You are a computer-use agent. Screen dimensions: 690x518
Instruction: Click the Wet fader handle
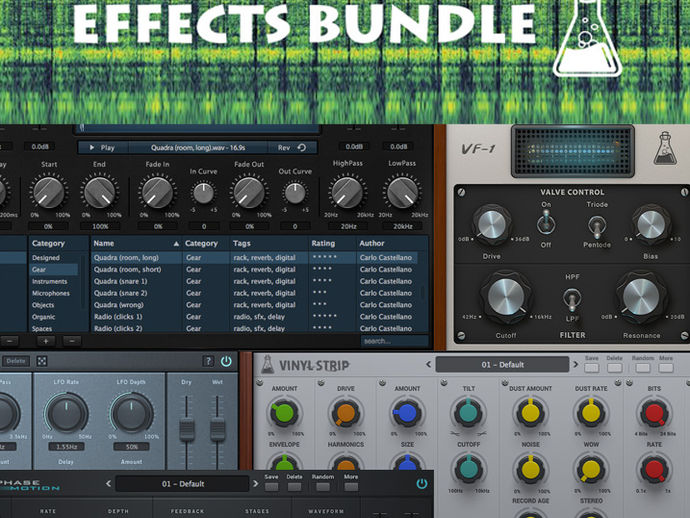click(217, 430)
